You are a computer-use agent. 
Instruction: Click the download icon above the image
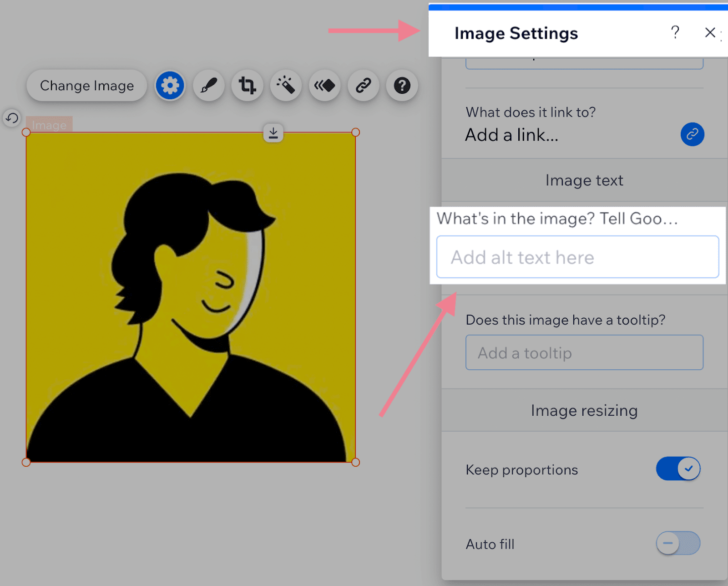[x=273, y=132]
